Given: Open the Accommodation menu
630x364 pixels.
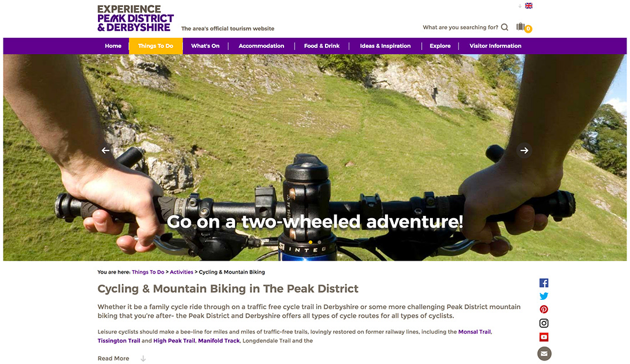Looking at the screenshot, I should tap(261, 46).
